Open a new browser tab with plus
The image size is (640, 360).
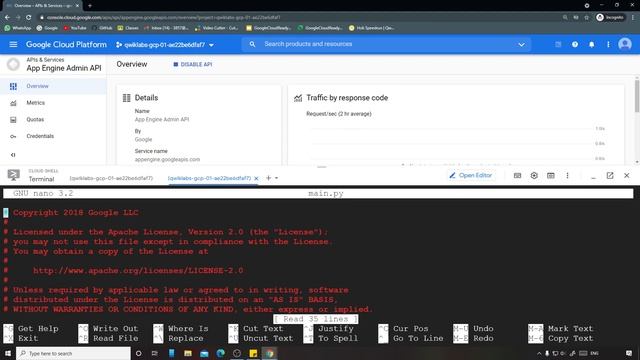click(90, 6)
